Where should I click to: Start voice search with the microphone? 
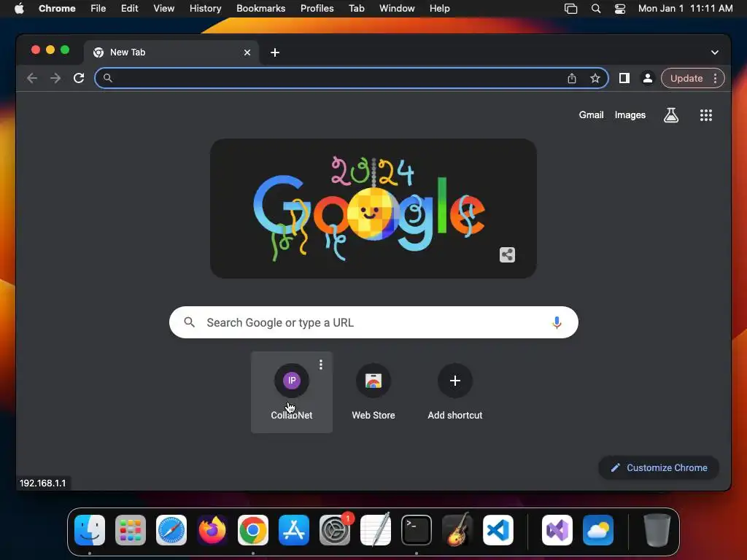pos(557,322)
